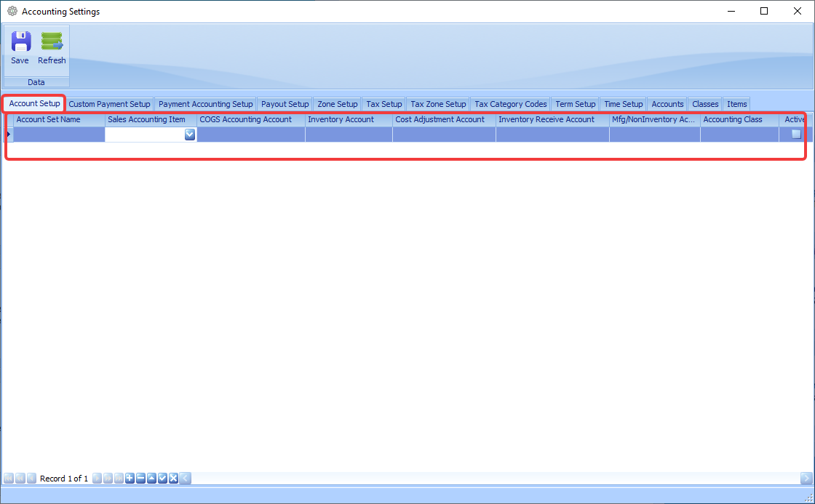Viewport: 815px width, 504px height.
Task: Open the Sales Accounting Item dropdown
Action: tap(190, 135)
